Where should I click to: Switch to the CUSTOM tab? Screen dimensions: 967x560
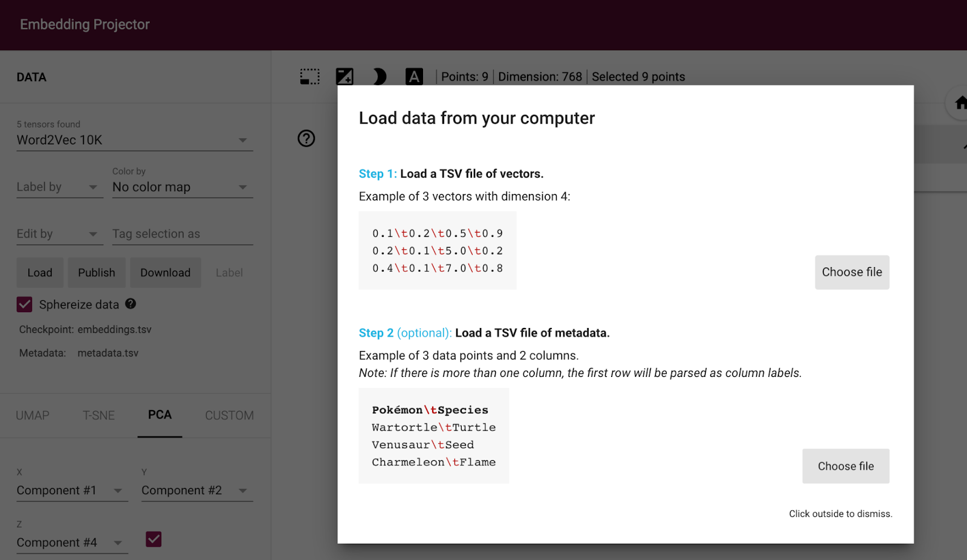coord(229,416)
